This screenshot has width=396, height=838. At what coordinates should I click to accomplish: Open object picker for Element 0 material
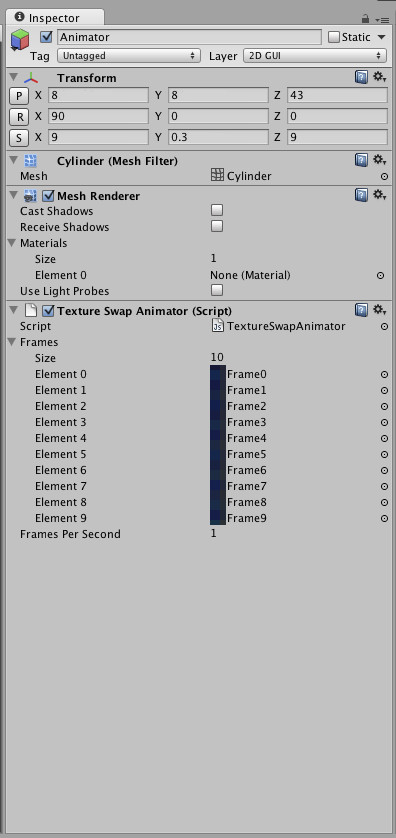point(381,276)
